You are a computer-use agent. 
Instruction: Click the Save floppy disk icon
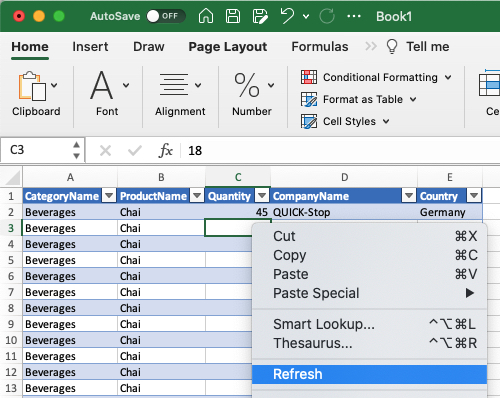pos(233,16)
